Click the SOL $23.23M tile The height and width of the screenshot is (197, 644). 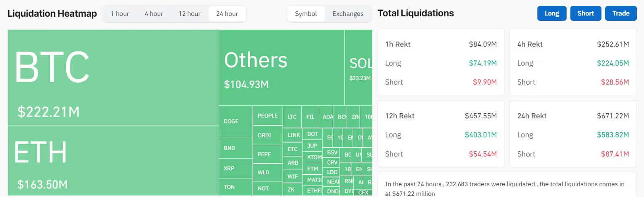(359, 68)
